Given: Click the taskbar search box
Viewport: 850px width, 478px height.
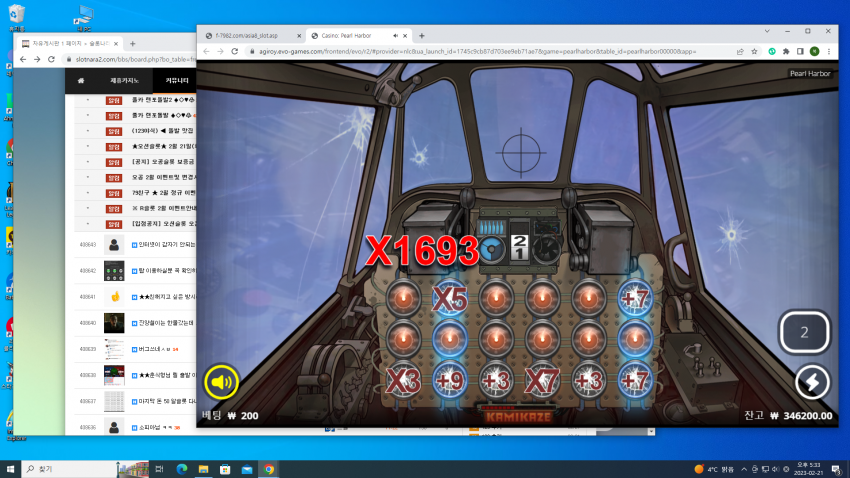Looking at the screenshot, I should [70, 469].
